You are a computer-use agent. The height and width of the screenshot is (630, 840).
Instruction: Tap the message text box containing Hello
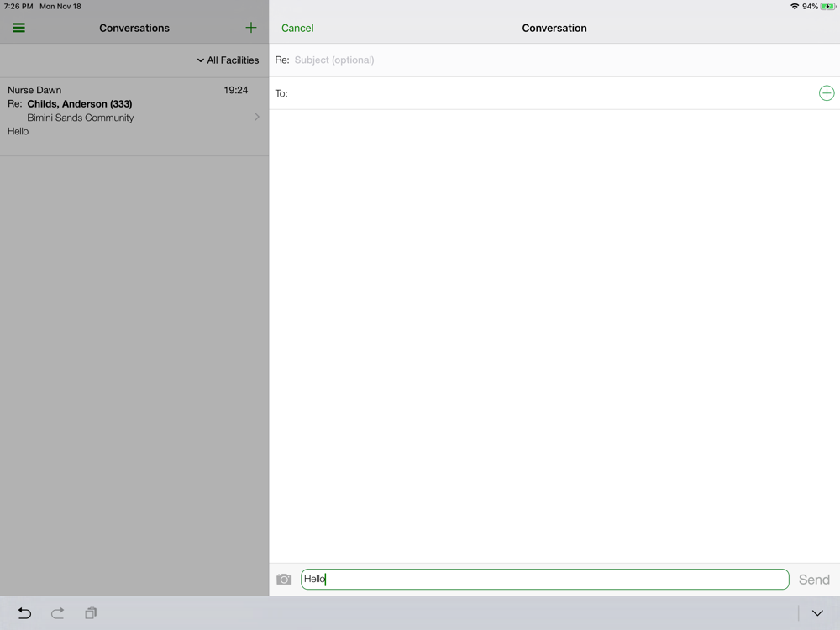[544, 580]
